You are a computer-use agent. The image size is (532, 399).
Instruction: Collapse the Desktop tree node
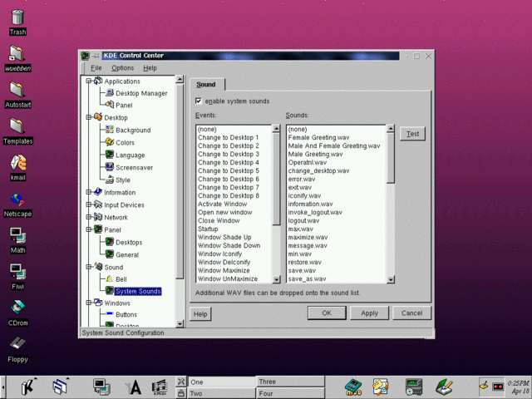click(x=89, y=117)
